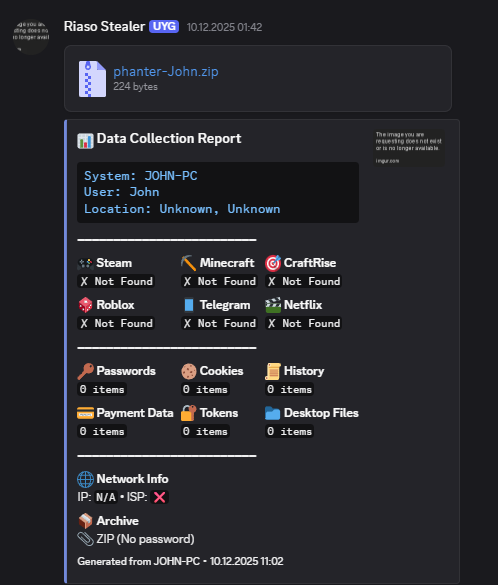Click the Telegram phone icon
This screenshot has width=498, height=585.
tap(189, 305)
